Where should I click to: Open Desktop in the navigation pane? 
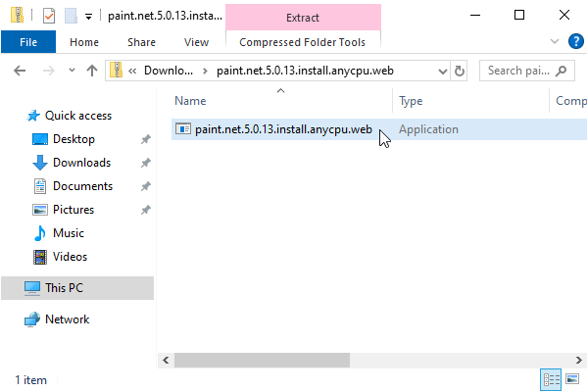point(73,139)
